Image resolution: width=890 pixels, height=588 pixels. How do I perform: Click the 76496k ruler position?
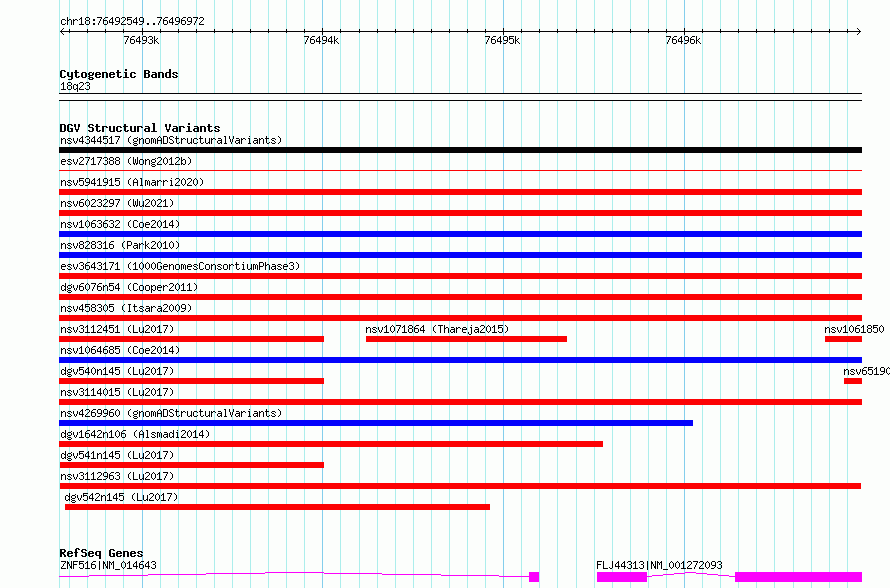click(683, 40)
